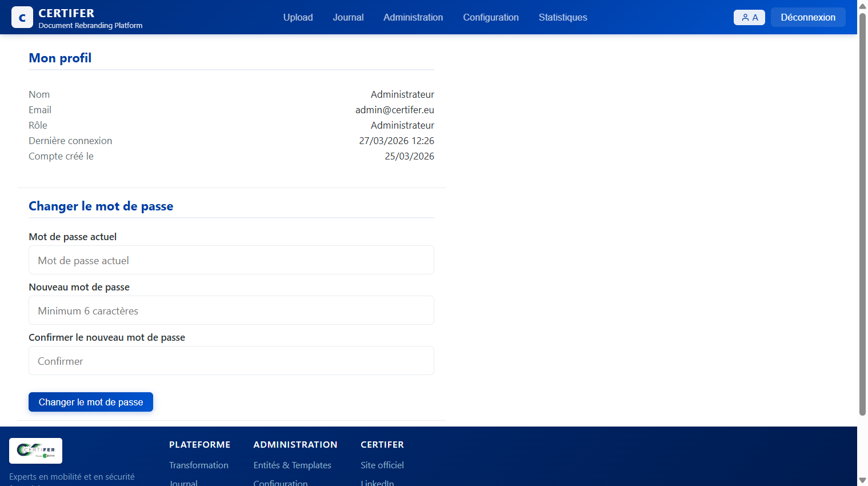Click the "Mot de passe actuel" input field
The height and width of the screenshot is (486, 868).
(x=231, y=260)
